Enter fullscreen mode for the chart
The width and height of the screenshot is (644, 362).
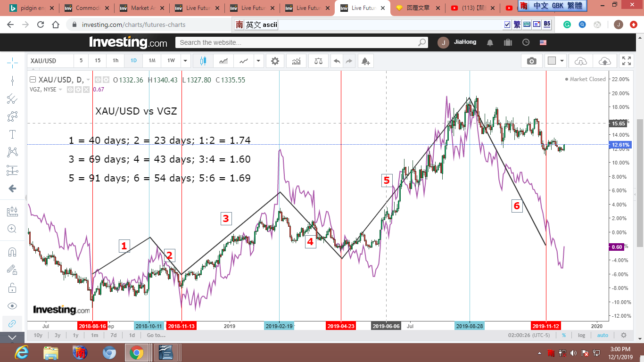[627, 61]
